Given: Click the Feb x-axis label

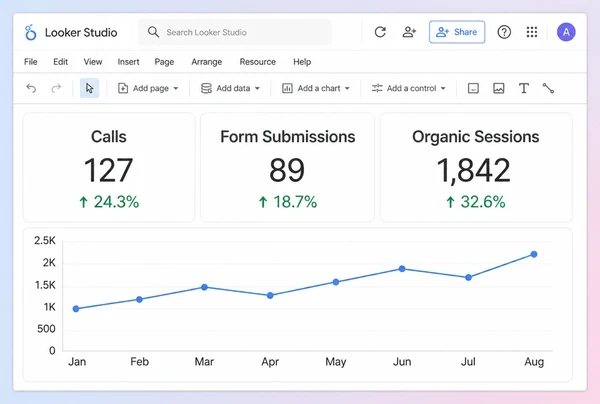Looking at the screenshot, I should [139, 362].
